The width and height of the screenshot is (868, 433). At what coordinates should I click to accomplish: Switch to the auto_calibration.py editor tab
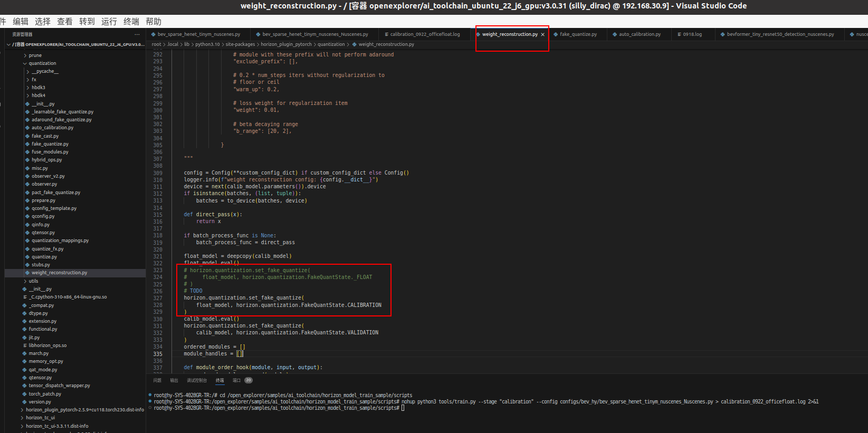click(640, 34)
